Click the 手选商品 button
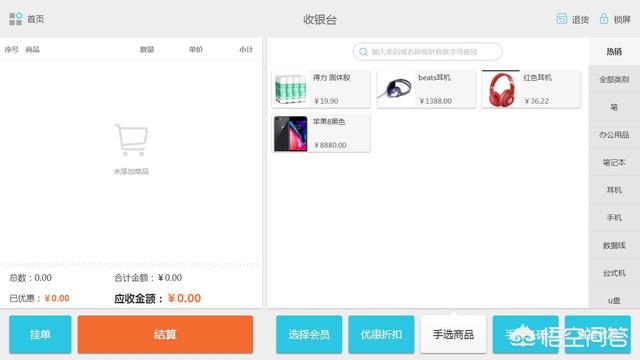640x360 pixels. (453, 334)
